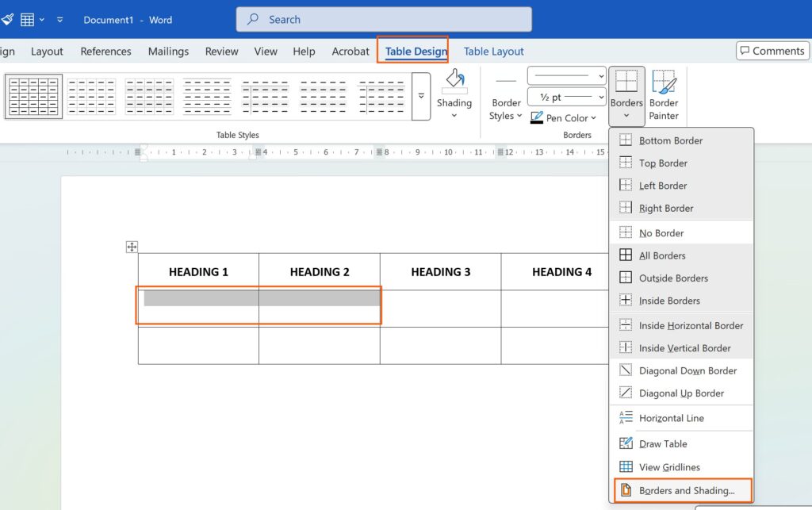This screenshot has width=812, height=510.
Task: Switch to the Table Layout tab
Action: [493, 52]
